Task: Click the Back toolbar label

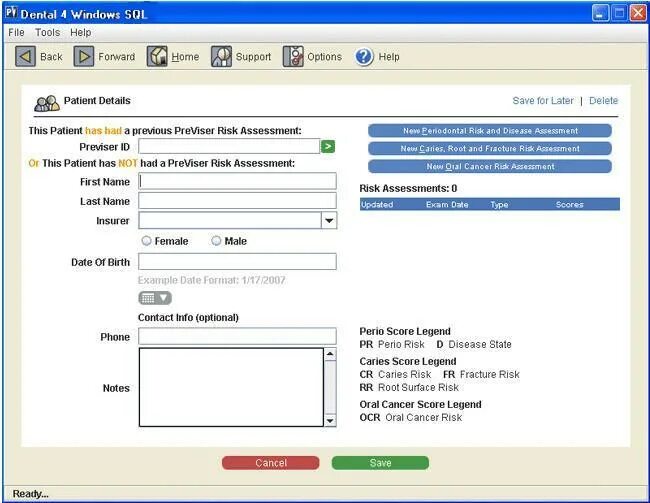Action: click(x=51, y=57)
